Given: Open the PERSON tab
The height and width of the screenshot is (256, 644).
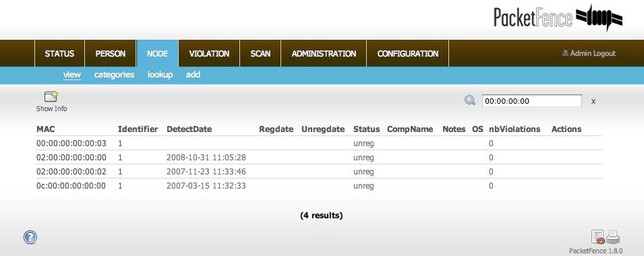Looking at the screenshot, I should [x=111, y=53].
